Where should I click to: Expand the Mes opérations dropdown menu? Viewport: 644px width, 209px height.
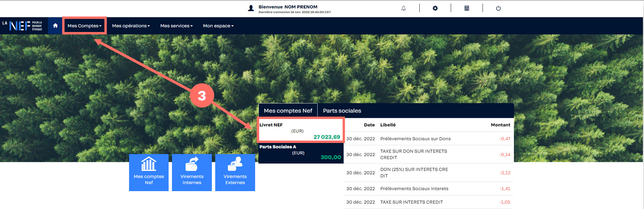pyautogui.click(x=131, y=26)
